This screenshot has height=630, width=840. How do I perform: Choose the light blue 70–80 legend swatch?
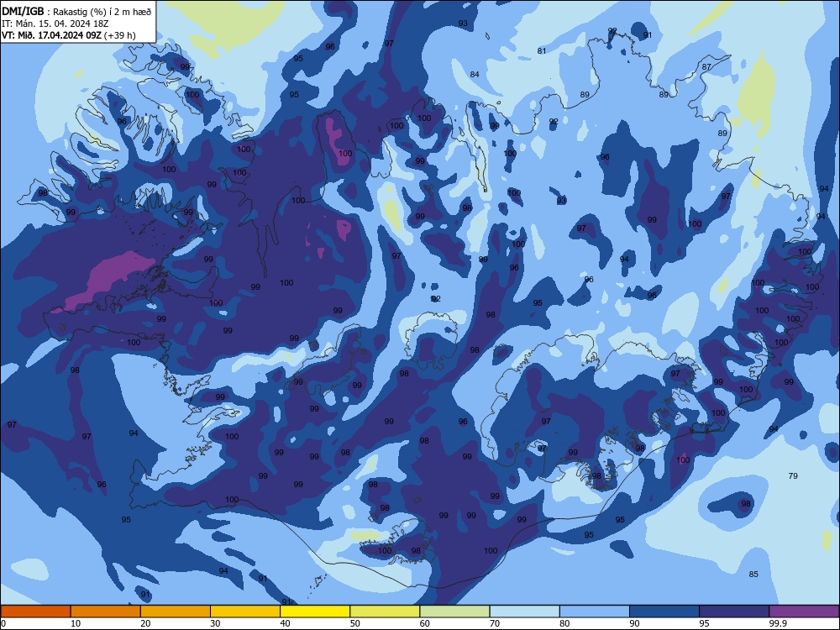[x=525, y=612]
